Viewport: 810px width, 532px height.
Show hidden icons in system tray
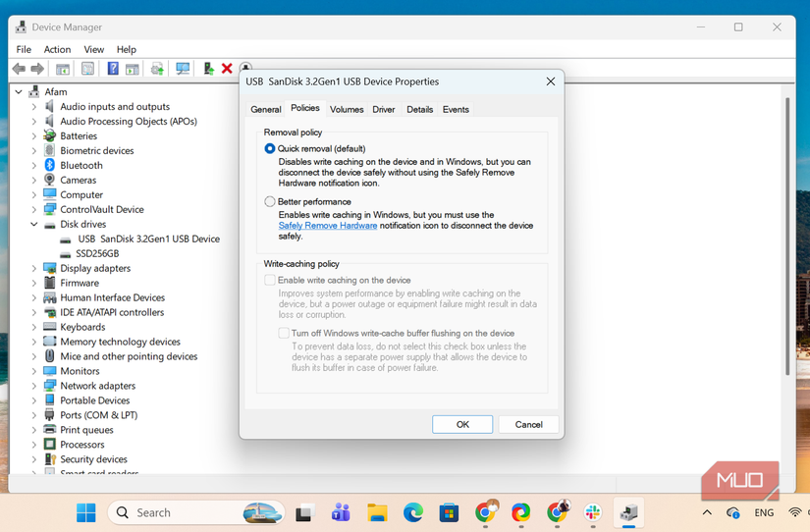pyautogui.click(x=707, y=513)
